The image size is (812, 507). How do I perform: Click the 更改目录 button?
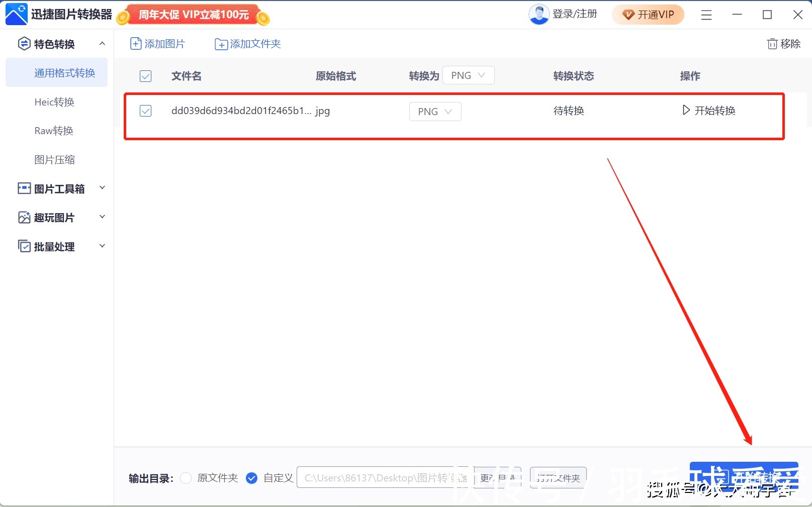pyautogui.click(x=497, y=477)
